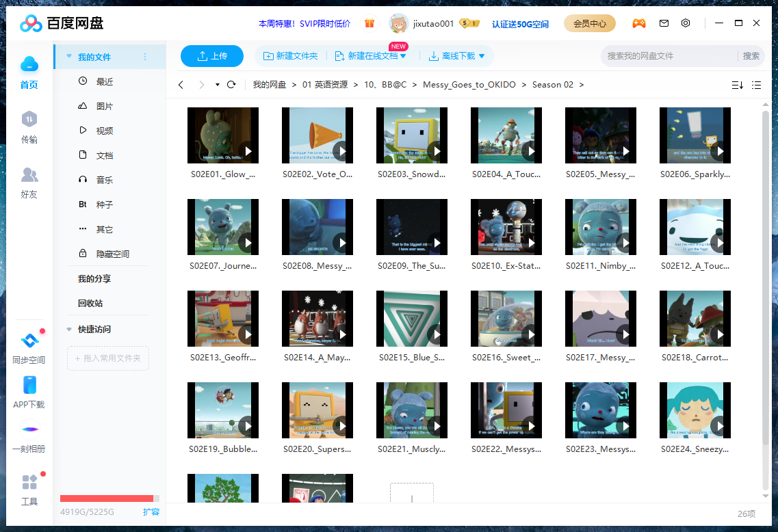
Task: Select the S02E17._Messy video thumbnail
Action: point(600,318)
